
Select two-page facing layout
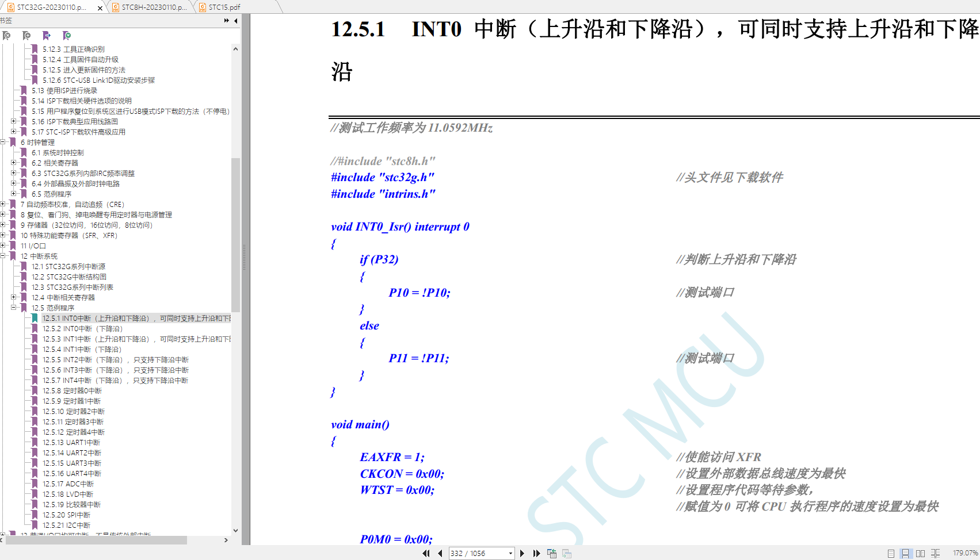[x=921, y=553]
